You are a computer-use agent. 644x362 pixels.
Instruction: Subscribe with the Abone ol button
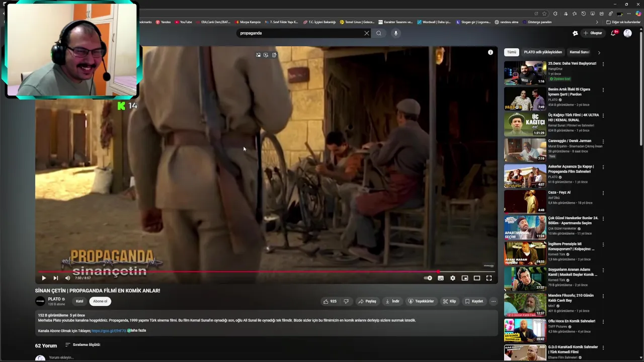coord(100,301)
